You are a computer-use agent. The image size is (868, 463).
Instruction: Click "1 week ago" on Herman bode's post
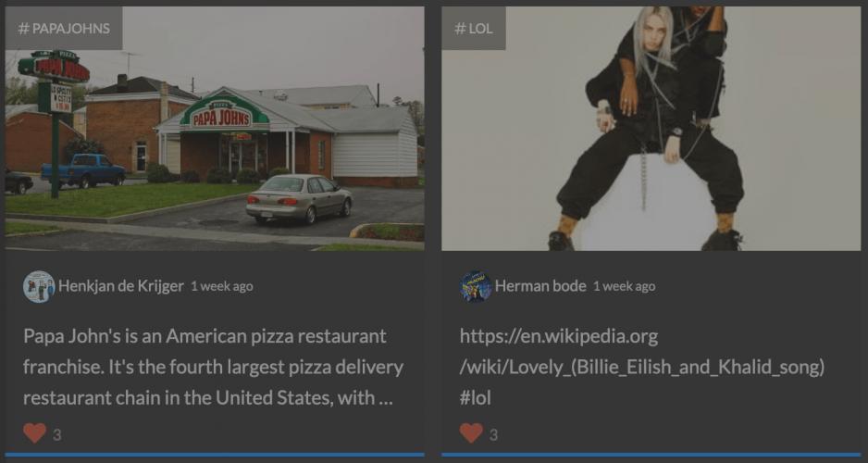[x=625, y=286]
